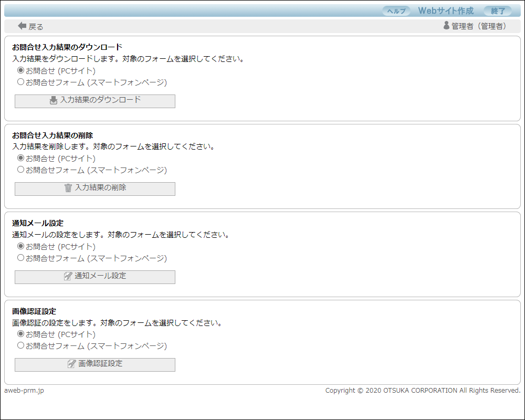Click the download icon in 入力結果のダウンロード button
The width and height of the screenshot is (525, 420).
point(54,100)
